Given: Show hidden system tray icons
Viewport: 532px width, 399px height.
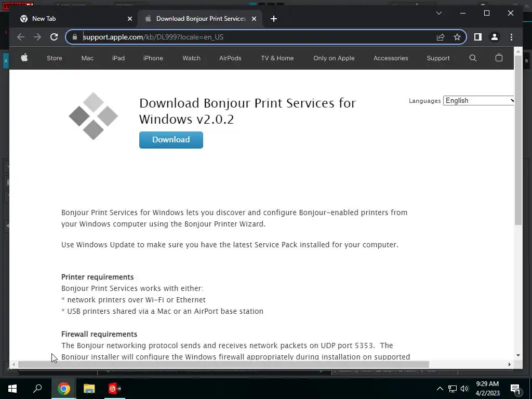Looking at the screenshot, I should [440, 389].
